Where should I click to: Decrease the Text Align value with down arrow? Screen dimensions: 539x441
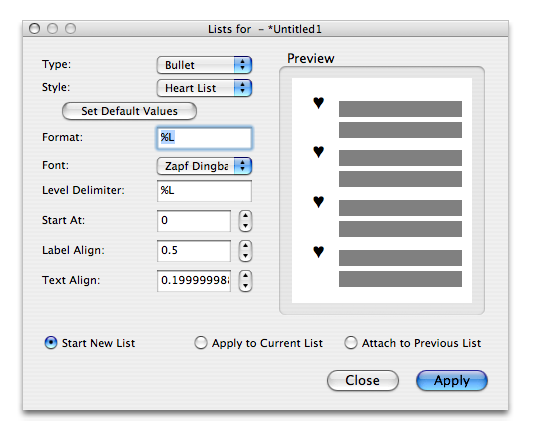click(245, 286)
